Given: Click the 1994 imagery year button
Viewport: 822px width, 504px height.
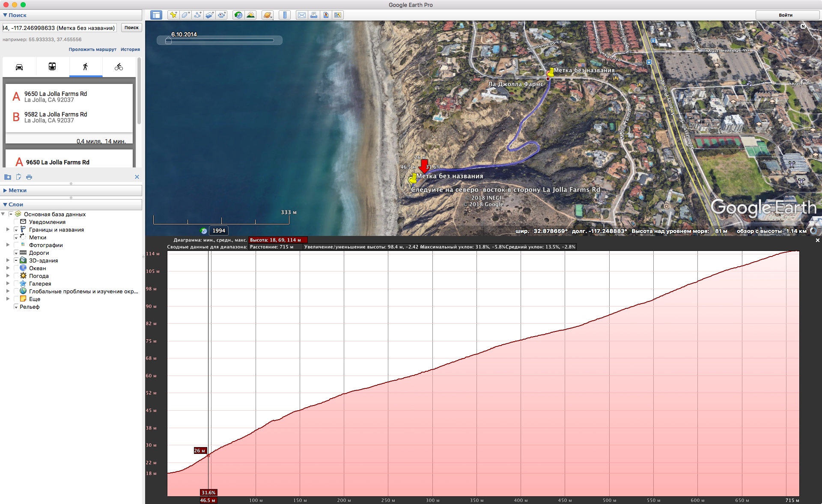Looking at the screenshot, I should point(219,231).
